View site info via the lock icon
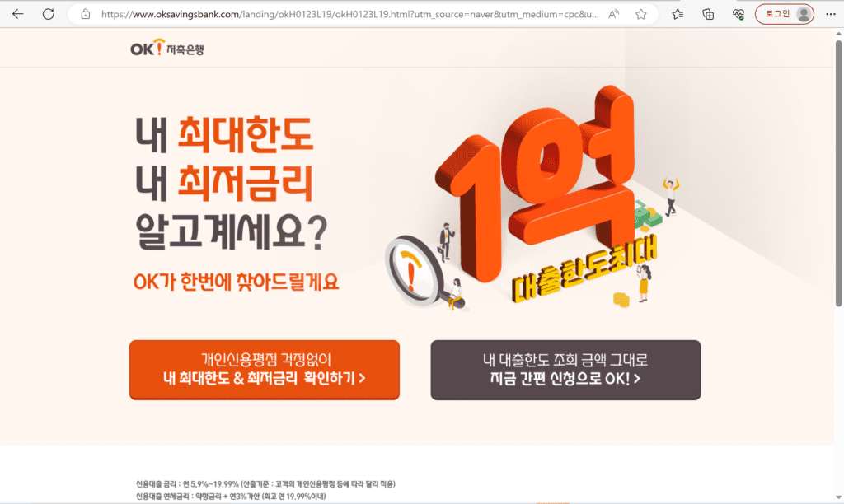 coord(86,15)
